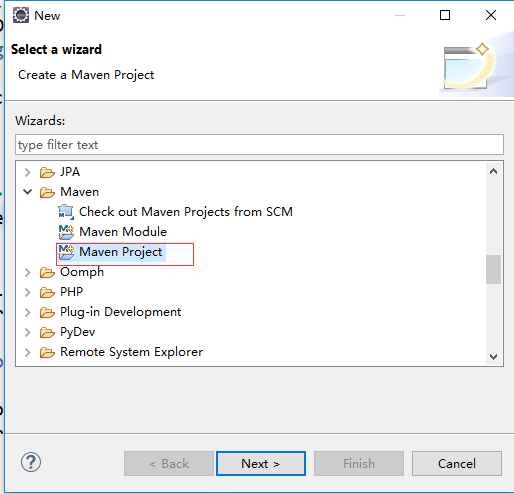This screenshot has width=514, height=494.
Task: Click the JPA folder icon
Action: point(47,172)
